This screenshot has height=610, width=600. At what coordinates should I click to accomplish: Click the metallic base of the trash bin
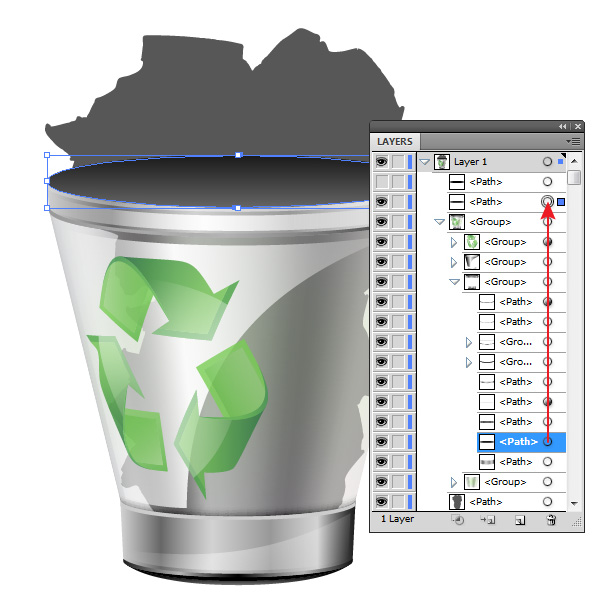[x=237, y=545]
